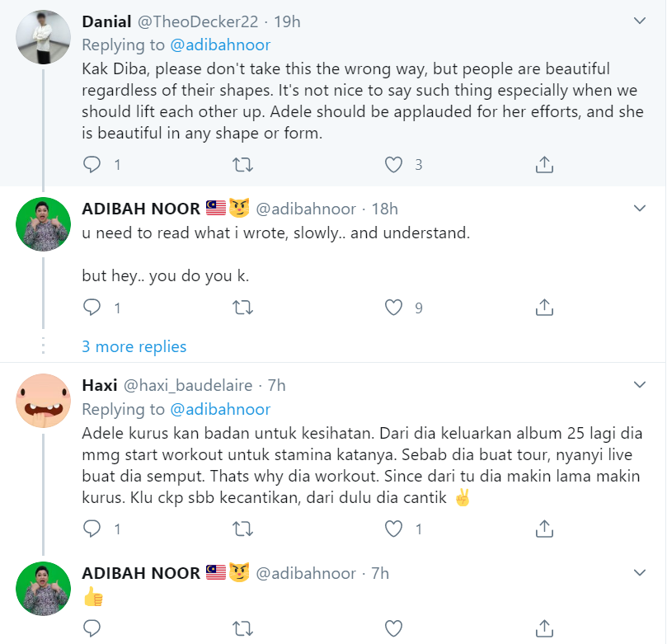Like Adibah Noor's tweet with 9 likes
The image size is (667, 644).
[x=394, y=308]
